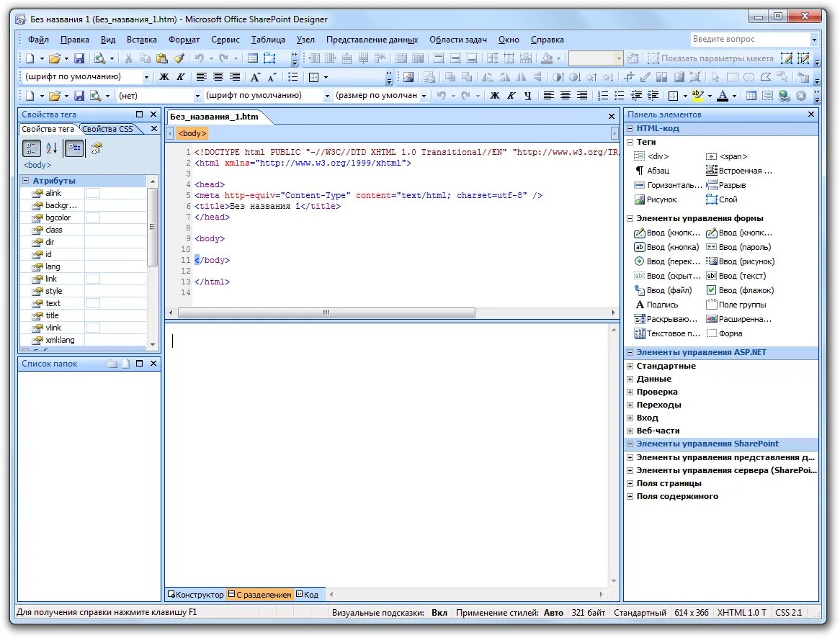The height and width of the screenshot is (638, 840).
Task: Select Форма form element
Action: 724,333
